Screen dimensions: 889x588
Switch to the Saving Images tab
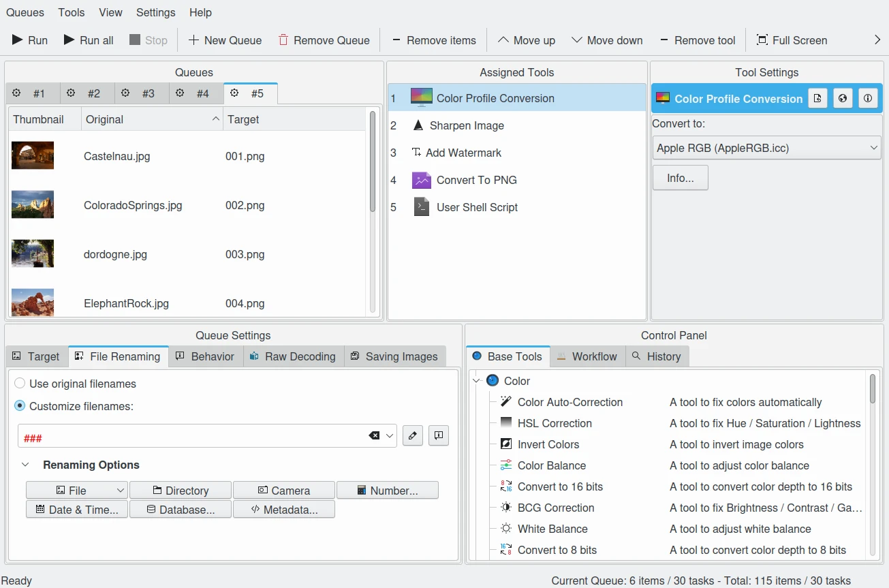[394, 356]
